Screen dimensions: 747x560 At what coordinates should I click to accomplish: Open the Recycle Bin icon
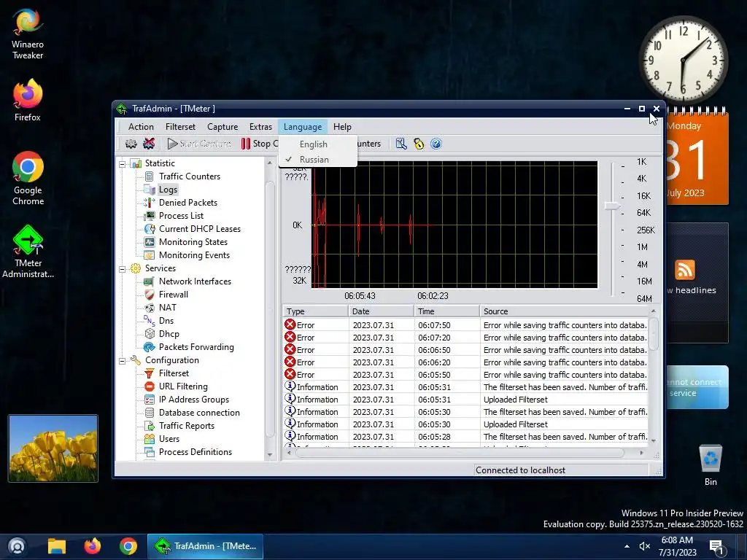tap(711, 464)
